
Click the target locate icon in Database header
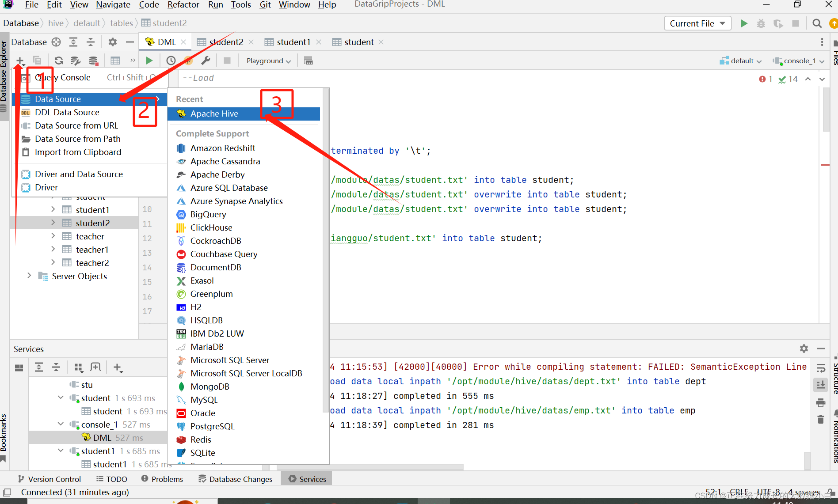[x=56, y=42]
